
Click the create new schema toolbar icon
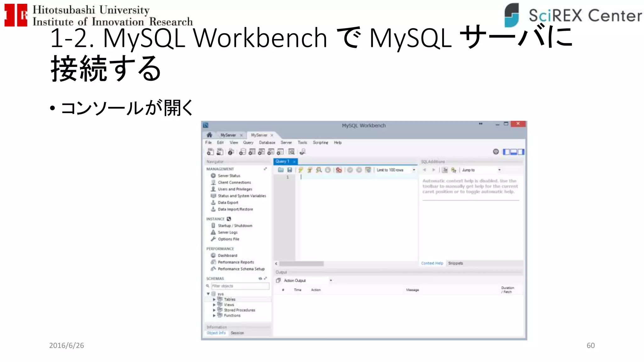click(x=242, y=152)
